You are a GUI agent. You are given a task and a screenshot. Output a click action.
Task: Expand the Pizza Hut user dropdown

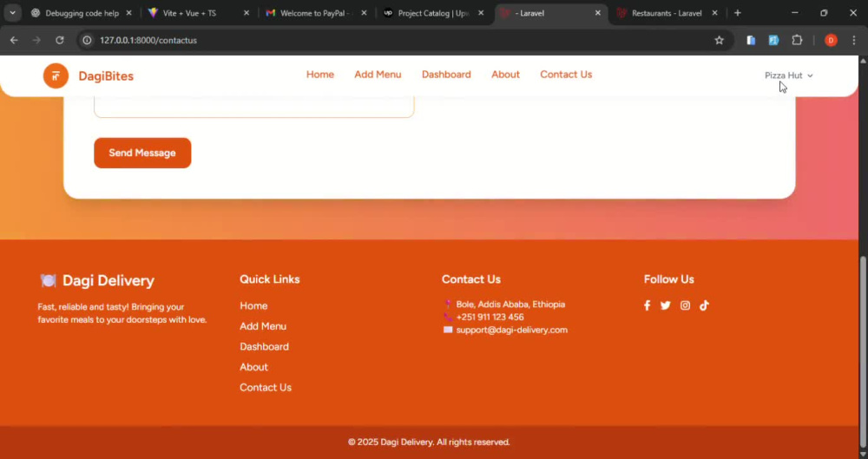click(x=789, y=75)
